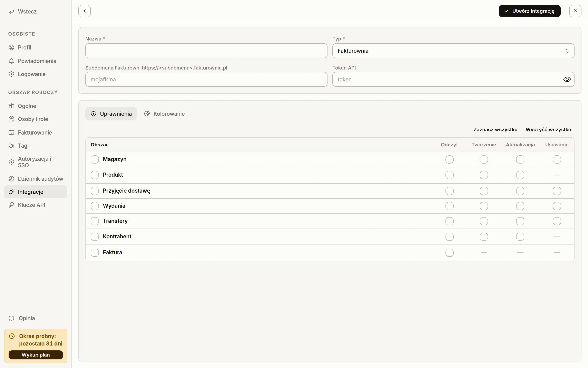Open Fakturowanie in the sidebar
This screenshot has height=368, width=588.
(x=36, y=132)
